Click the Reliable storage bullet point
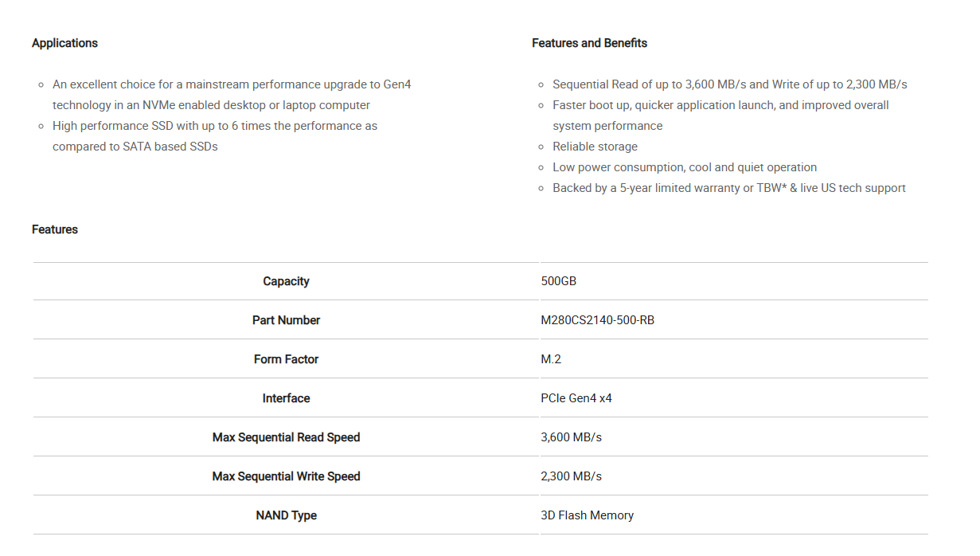 pyautogui.click(x=595, y=146)
